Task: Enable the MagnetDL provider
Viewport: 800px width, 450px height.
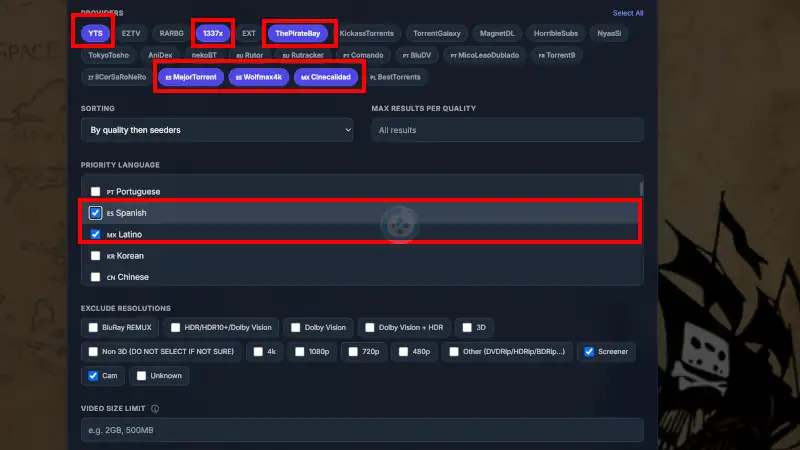Action: tap(497, 33)
